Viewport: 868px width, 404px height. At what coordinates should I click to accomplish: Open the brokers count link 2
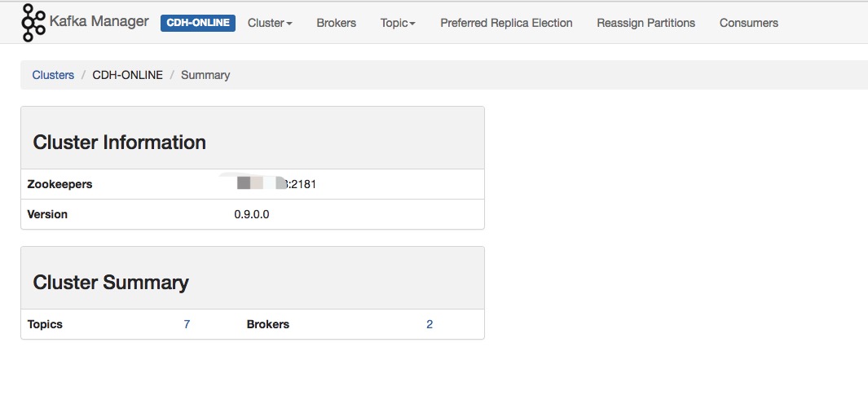[430, 324]
